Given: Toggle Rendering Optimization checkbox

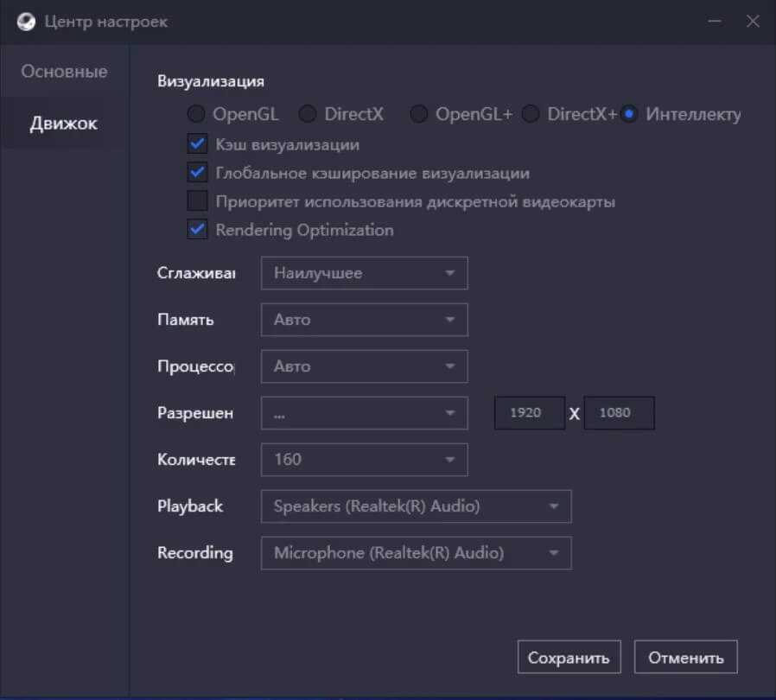Looking at the screenshot, I should [x=198, y=230].
